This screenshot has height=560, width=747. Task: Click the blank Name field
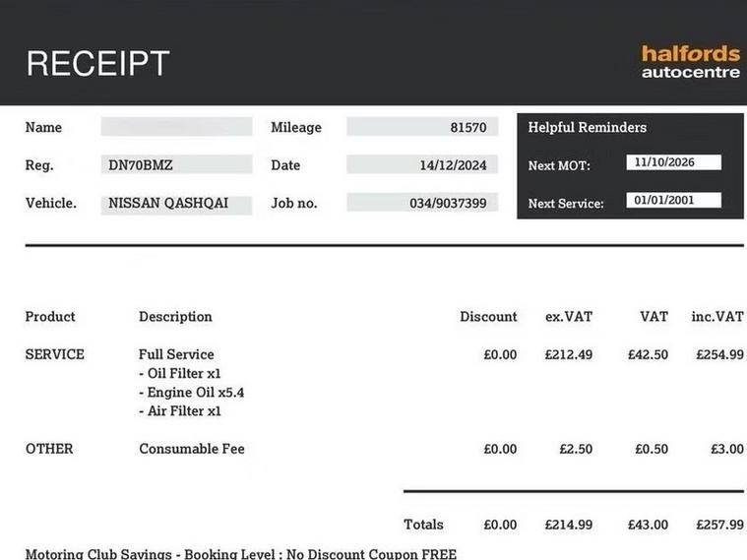(x=176, y=127)
